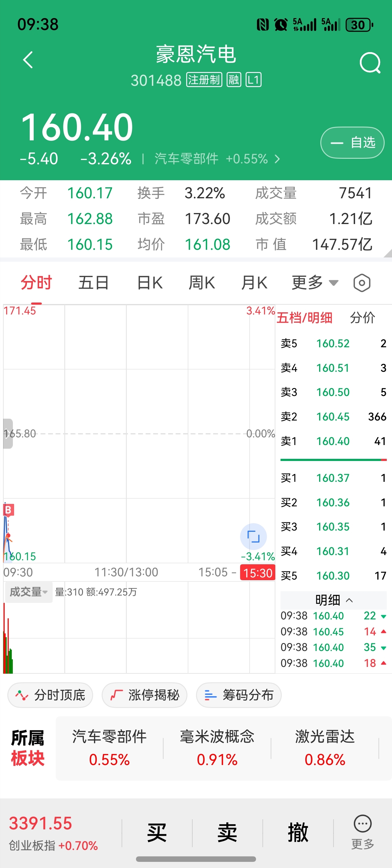
Task: Expand chart to fullscreen icon
Action: pos(253,536)
